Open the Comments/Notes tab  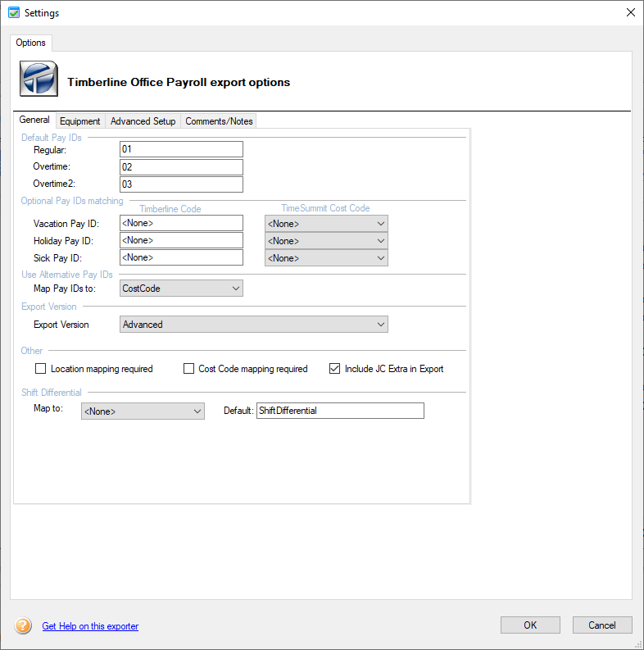point(219,121)
